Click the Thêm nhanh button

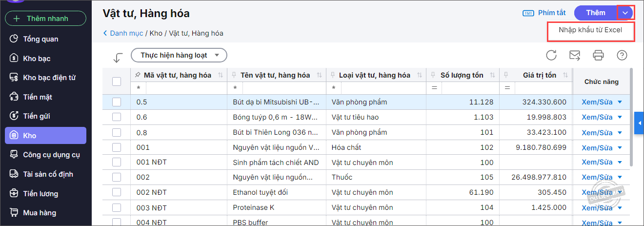(45, 19)
